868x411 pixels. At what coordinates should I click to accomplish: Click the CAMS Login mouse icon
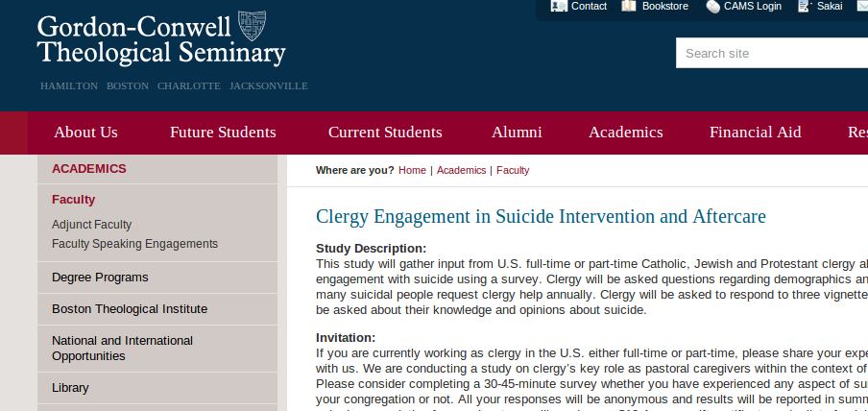pyautogui.click(x=713, y=6)
